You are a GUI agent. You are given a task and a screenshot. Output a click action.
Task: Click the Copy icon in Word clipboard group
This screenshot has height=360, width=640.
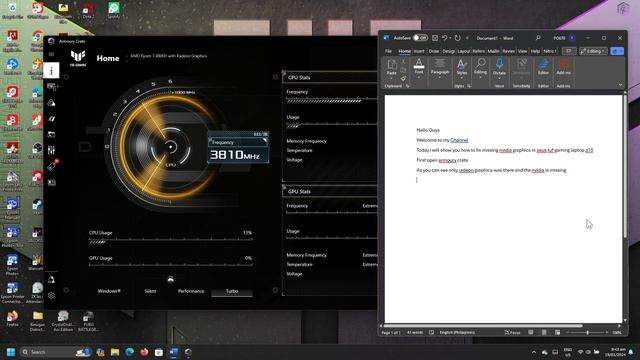403,70
